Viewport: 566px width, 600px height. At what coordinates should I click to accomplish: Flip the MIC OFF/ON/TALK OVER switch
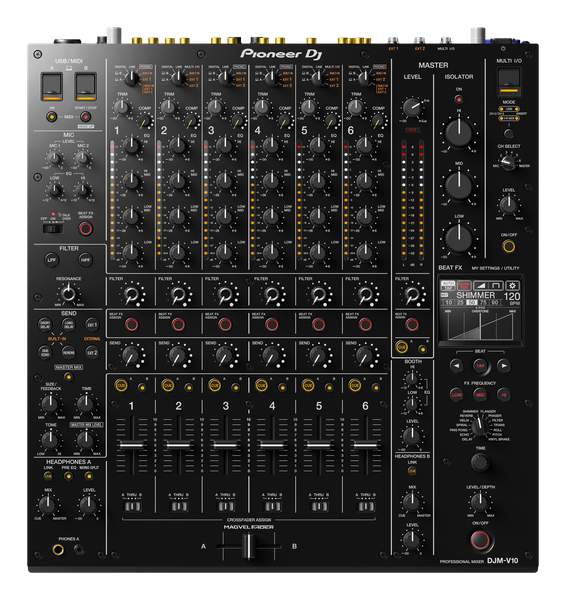click(x=52, y=229)
